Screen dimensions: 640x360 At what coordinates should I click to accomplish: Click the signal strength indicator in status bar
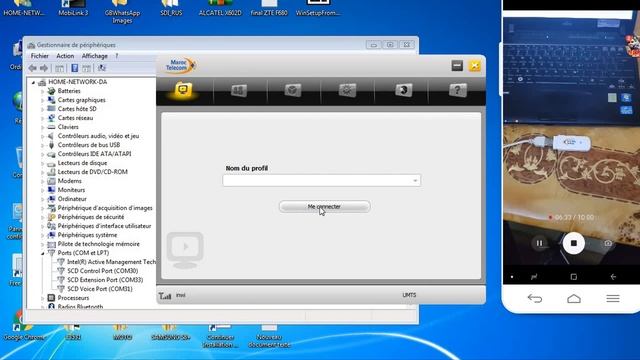(165, 296)
